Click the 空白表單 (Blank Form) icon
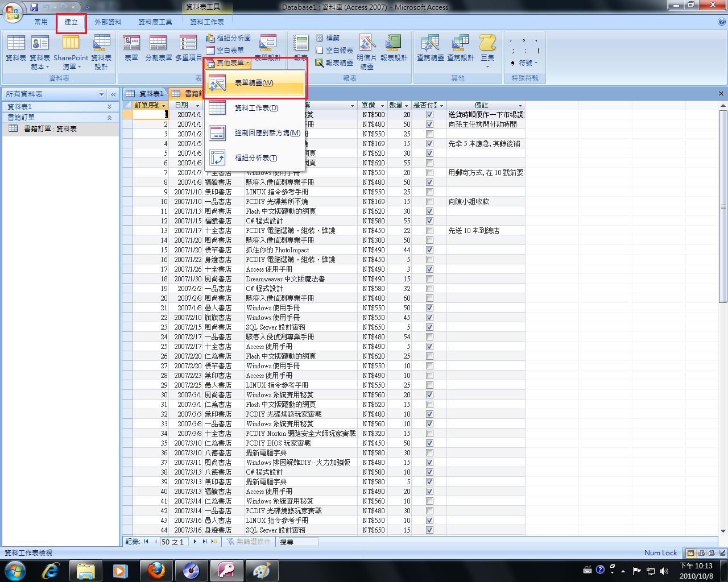Screen dimensions: 728x582 (225, 50)
